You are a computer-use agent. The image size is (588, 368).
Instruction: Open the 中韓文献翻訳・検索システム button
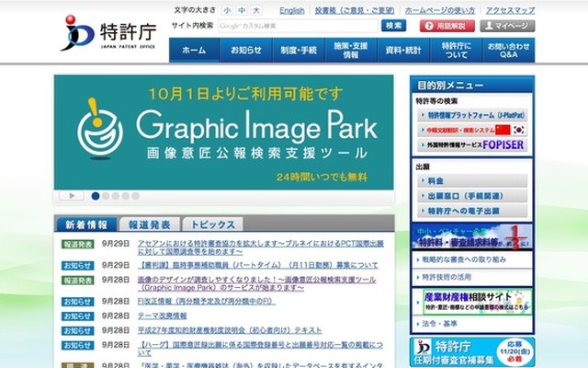tap(472, 130)
